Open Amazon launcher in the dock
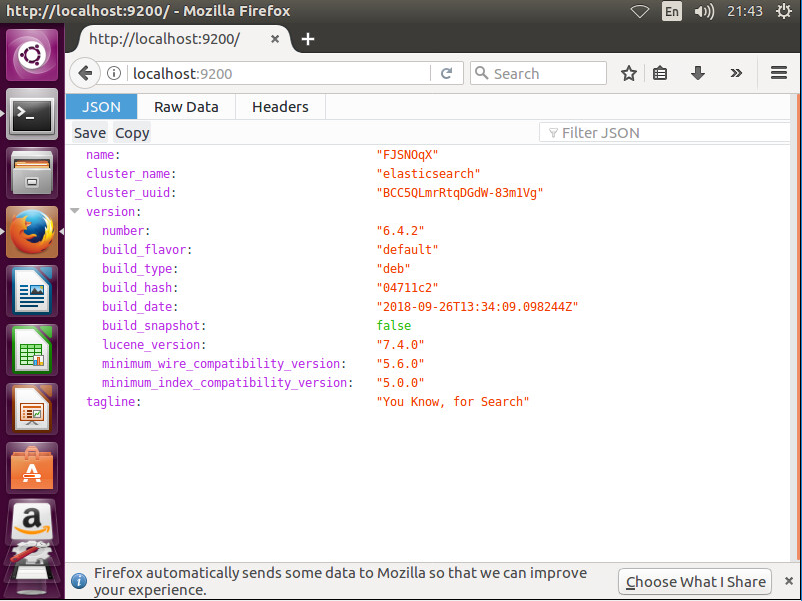The height and width of the screenshot is (601, 802). point(32,523)
